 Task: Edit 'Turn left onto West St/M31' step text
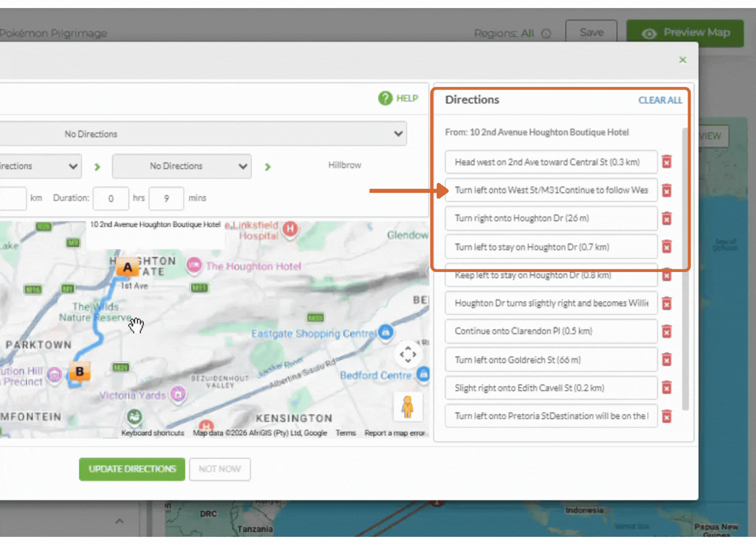[x=551, y=190]
